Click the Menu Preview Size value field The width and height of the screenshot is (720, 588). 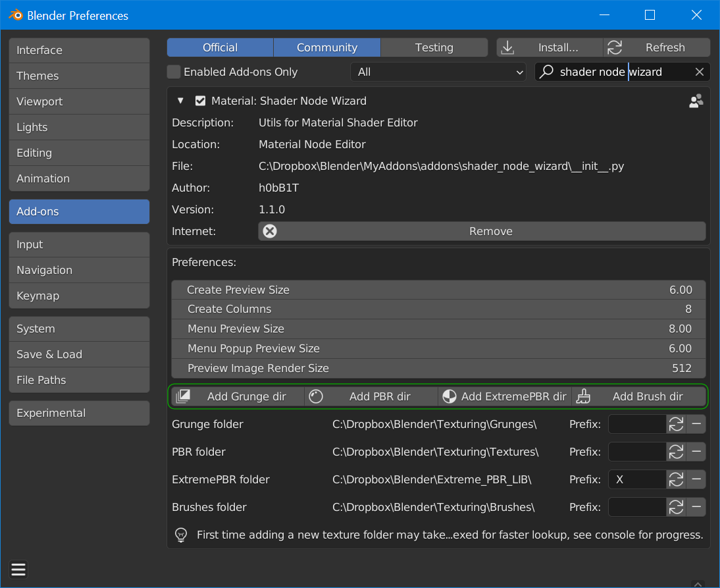coord(438,329)
